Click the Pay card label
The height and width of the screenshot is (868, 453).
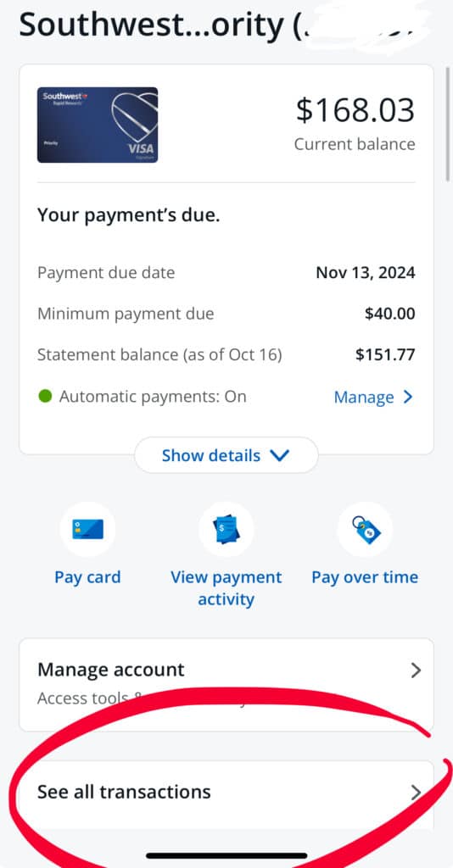pyautogui.click(x=87, y=576)
